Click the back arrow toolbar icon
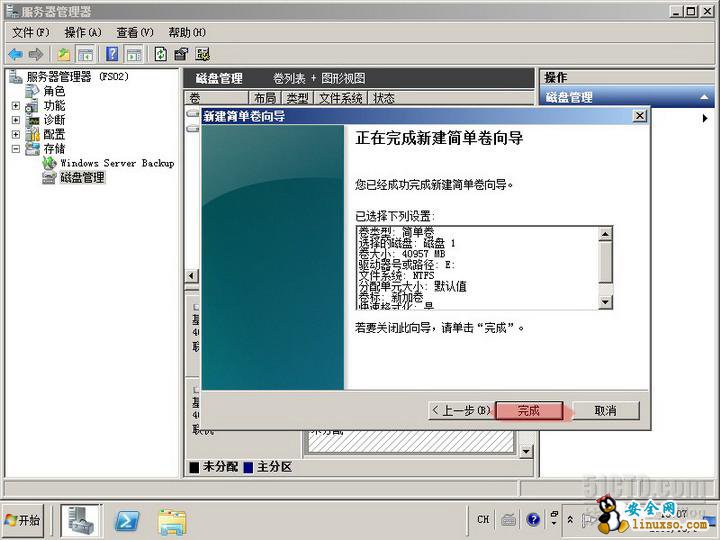Screen dimensions: 720x540 [x=15, y=54]
